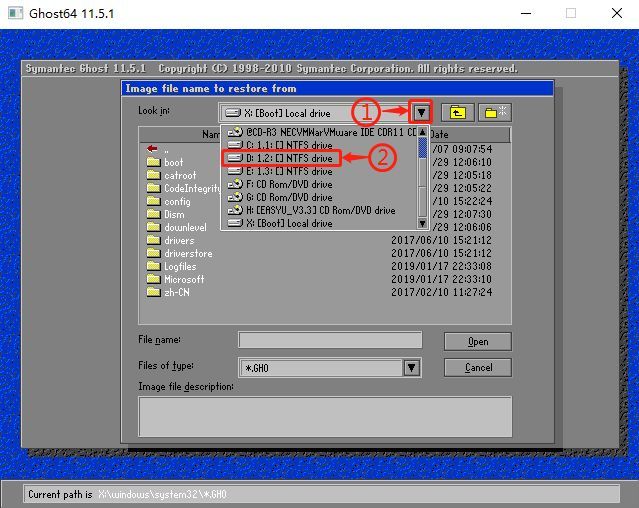Close the Ghost64 window

(617, 13)
